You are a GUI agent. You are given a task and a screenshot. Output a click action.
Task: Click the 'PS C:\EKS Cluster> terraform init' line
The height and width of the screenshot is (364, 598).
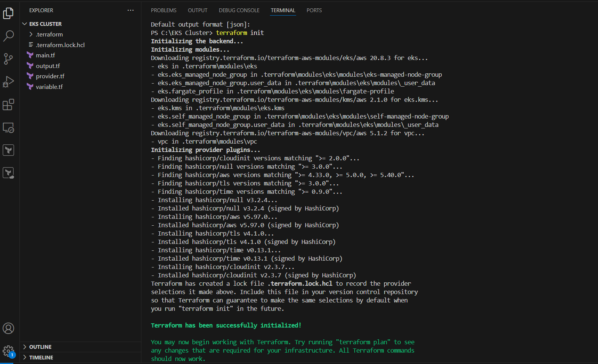click(207, 33)
